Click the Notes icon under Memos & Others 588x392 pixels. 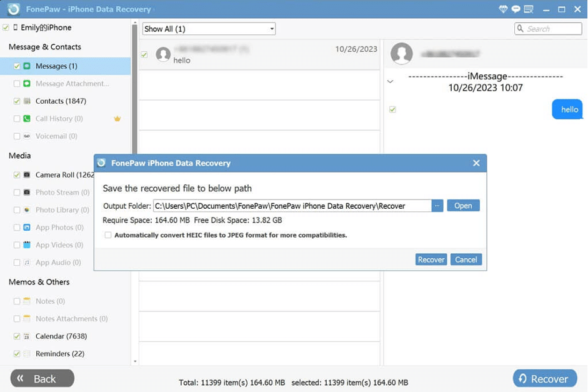tap(26, 301)
